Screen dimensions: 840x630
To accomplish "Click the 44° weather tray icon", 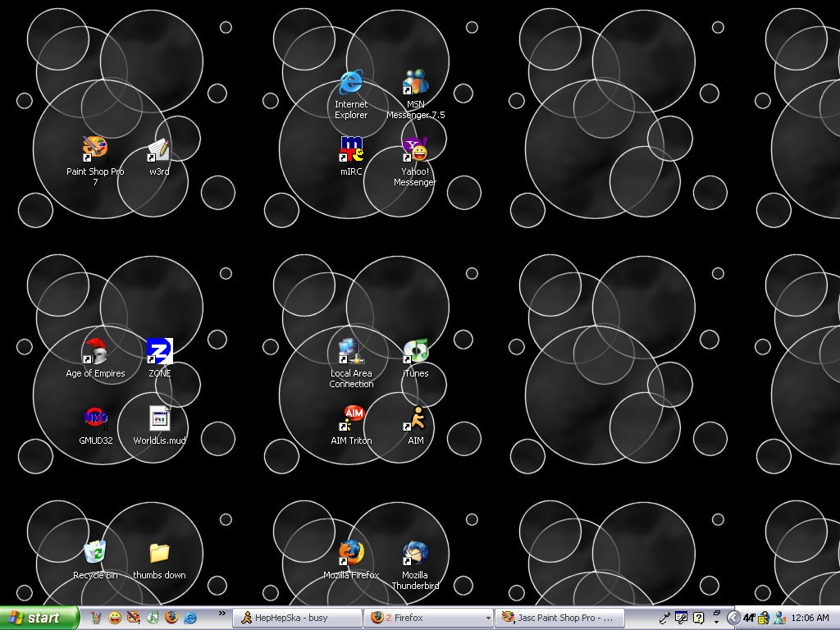I will click(749, 618).
